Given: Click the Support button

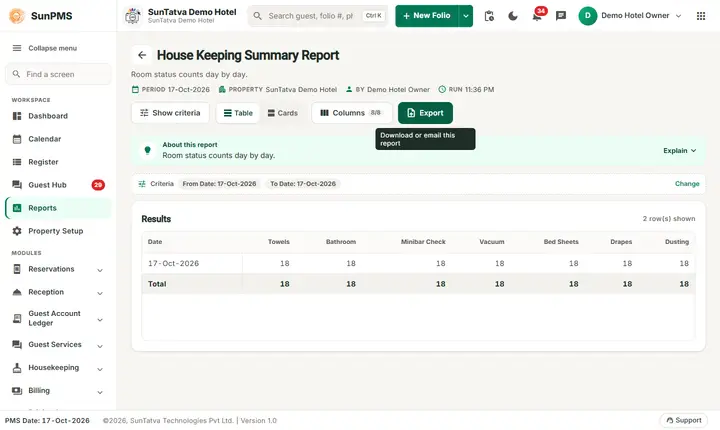Looking at the screenshot, I should pos(684,420).
